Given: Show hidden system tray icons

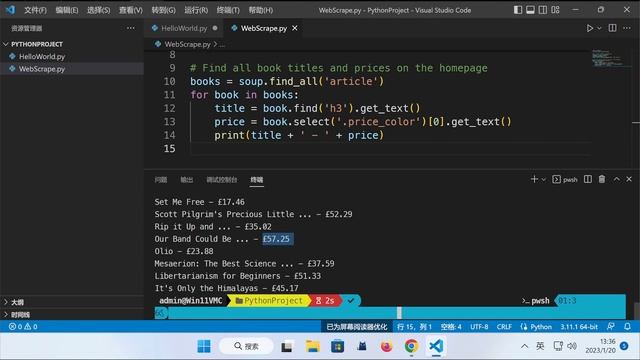Looking at the screenshot, I should [524, 346].
